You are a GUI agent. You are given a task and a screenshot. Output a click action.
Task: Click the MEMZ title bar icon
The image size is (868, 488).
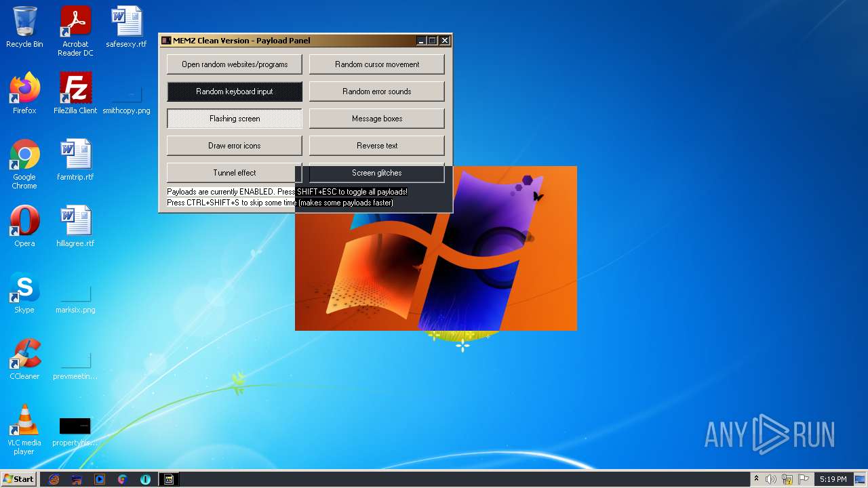[x=166, y=41]
